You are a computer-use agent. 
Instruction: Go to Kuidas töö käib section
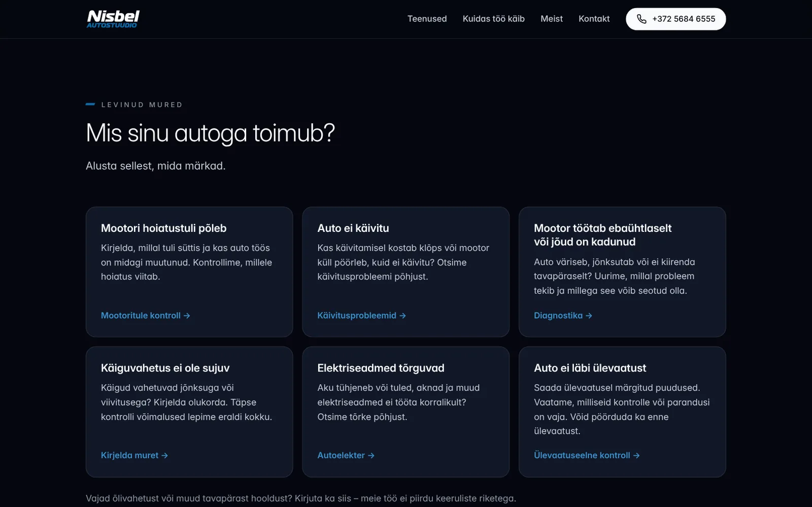pos(493,19)
